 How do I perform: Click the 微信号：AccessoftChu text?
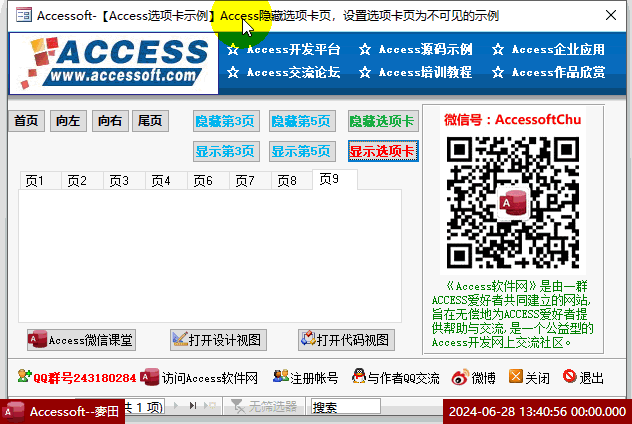513,119
